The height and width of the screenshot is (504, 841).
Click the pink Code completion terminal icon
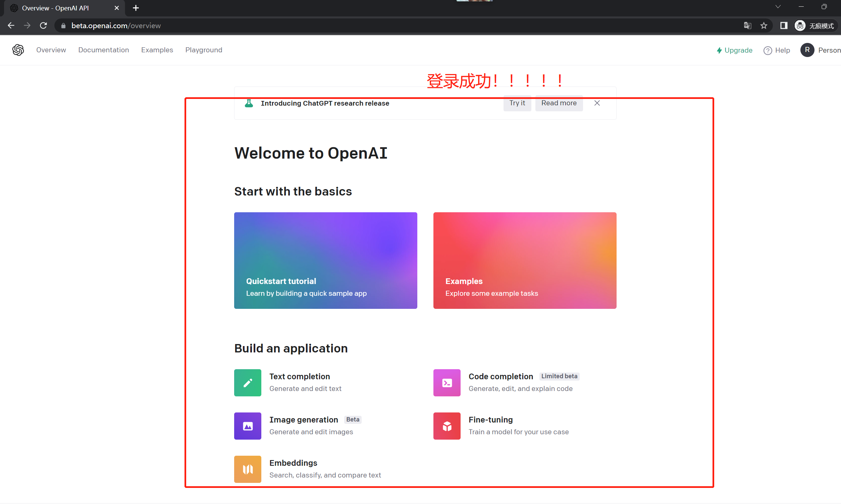pyautogui.click(x=446, y=383)
